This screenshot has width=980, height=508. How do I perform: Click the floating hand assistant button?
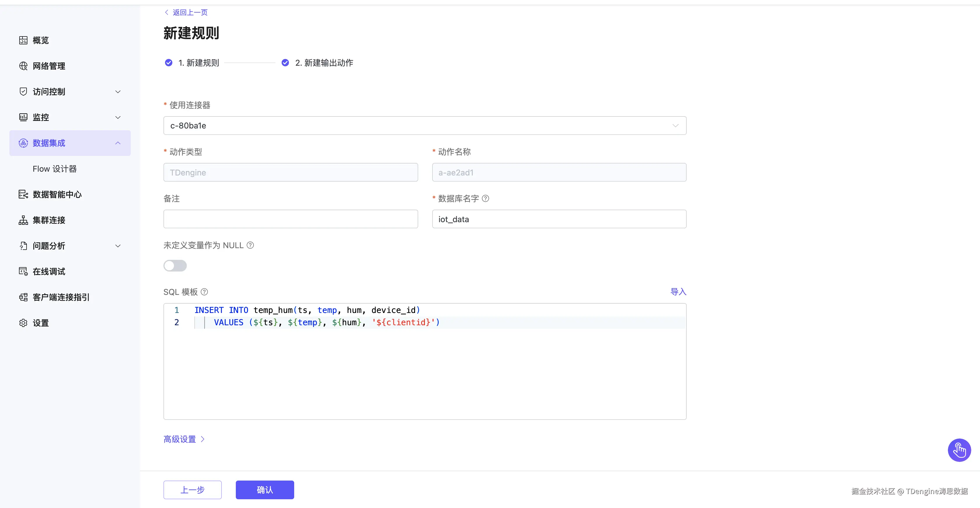click(959, 450)
